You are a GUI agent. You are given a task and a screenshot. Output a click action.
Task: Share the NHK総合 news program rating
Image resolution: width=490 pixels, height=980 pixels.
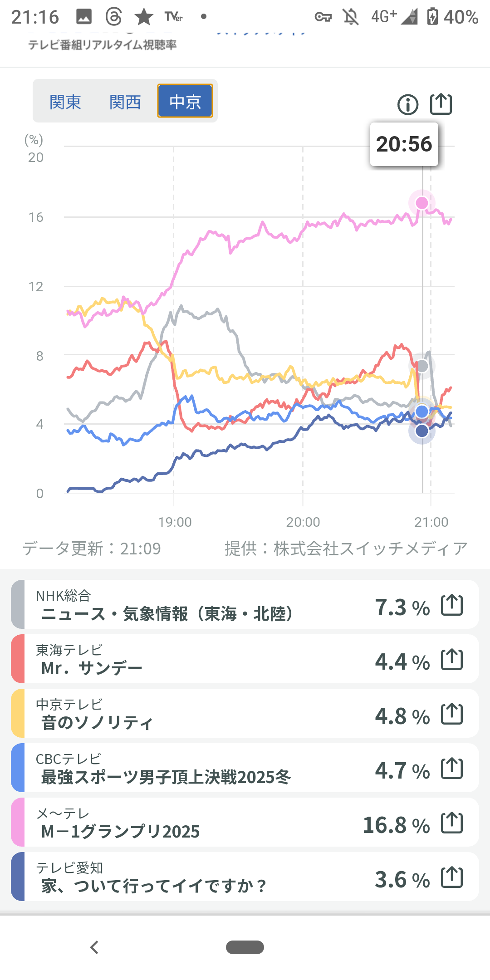click(452, 605)
